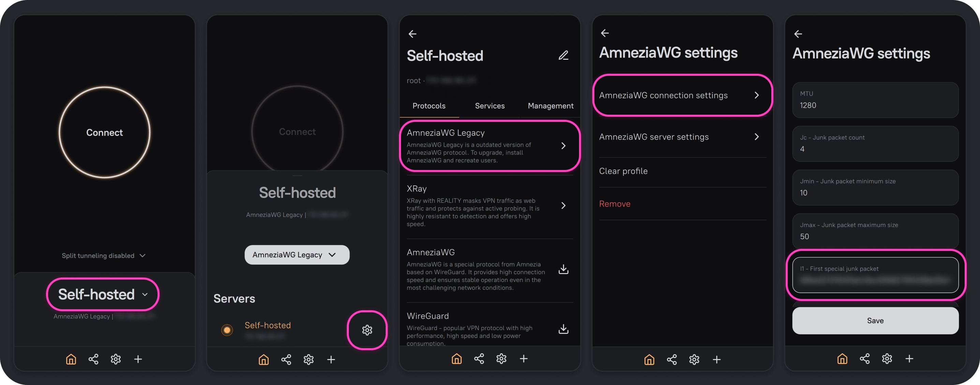Click the download icon for WireGuard protocol
The image size is (980, 385).
[x=563, y=329]
